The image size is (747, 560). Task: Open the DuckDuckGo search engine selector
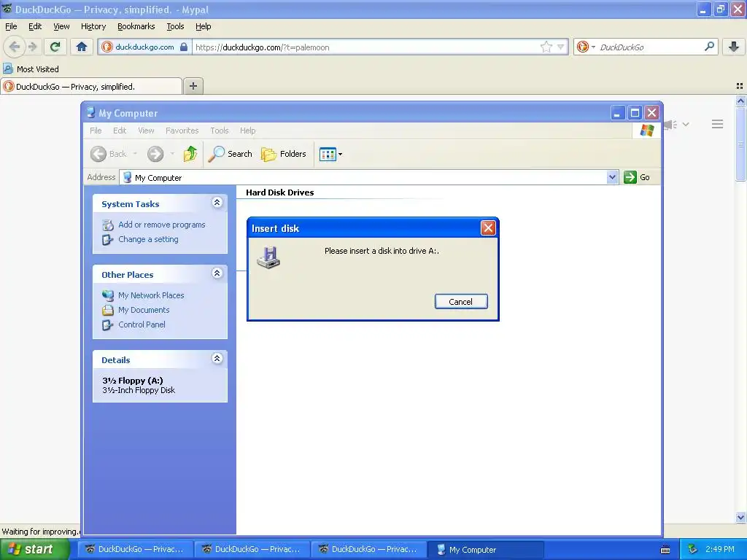click(586, 47)
